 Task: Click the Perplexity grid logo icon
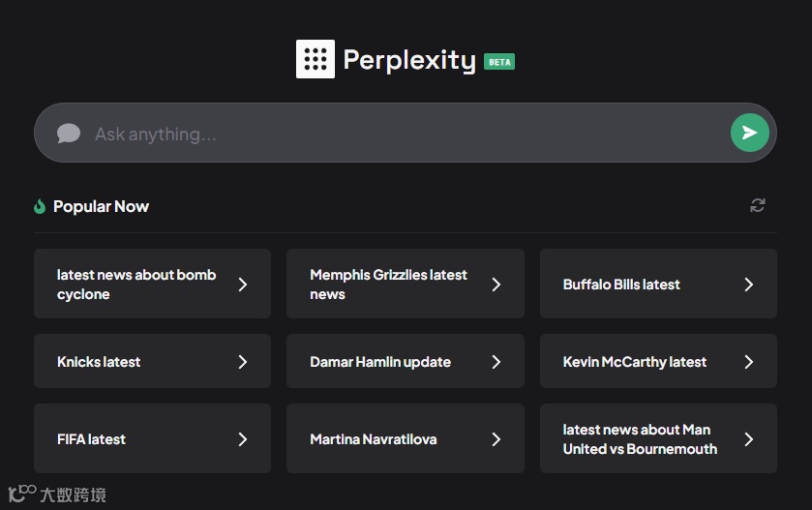pyautogui.click(x=316, y=59)
